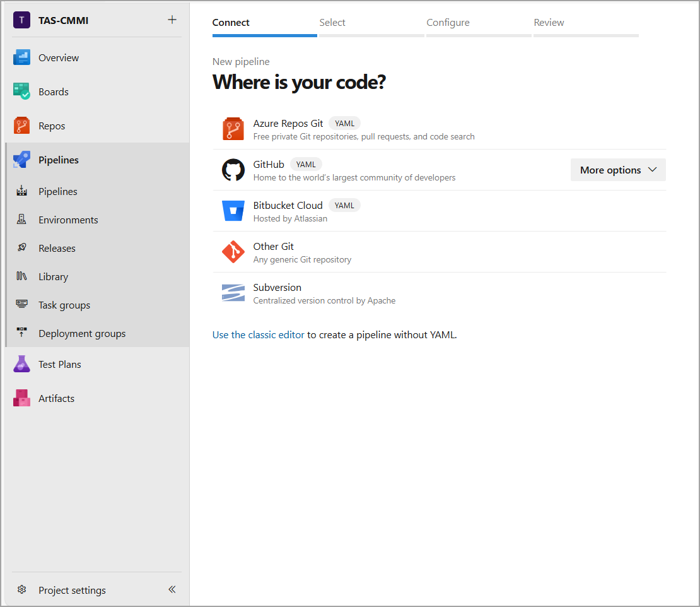Open Project settings

pos(72,590)
